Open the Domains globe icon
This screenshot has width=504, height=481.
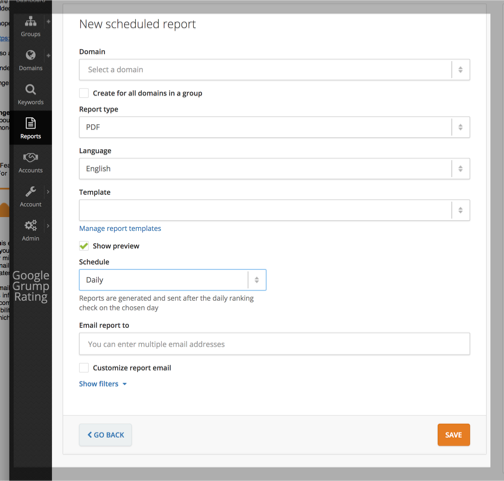pyautogui.click(x=30, y=55)
